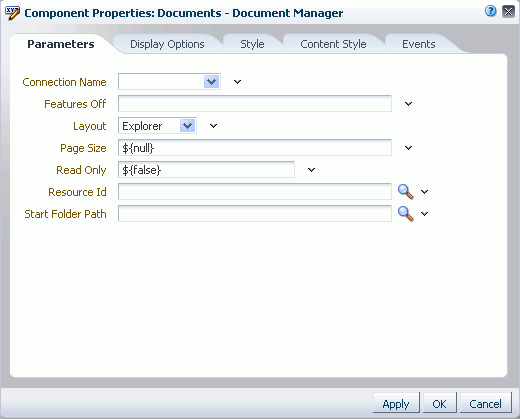This screenshot has height=419, width=520.
Task: Open search icon for Resource Id
Action: click(405, 192)
